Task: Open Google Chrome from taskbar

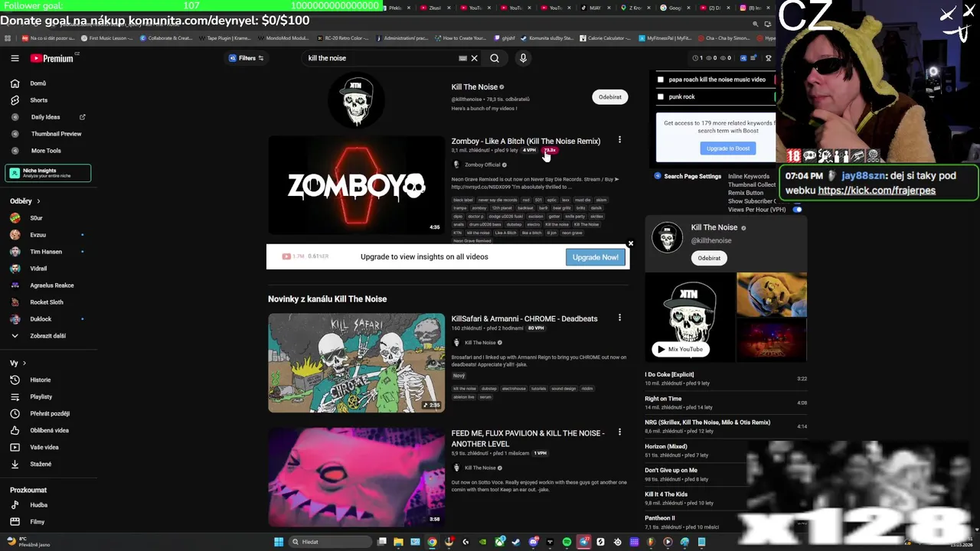Action: click(x=433, y=542)
